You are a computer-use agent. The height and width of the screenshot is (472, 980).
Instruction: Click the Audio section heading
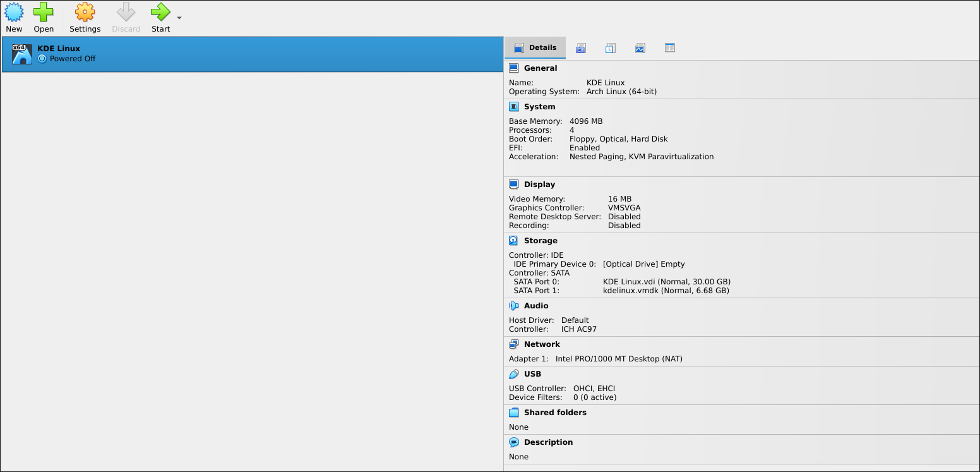[536, 306]
